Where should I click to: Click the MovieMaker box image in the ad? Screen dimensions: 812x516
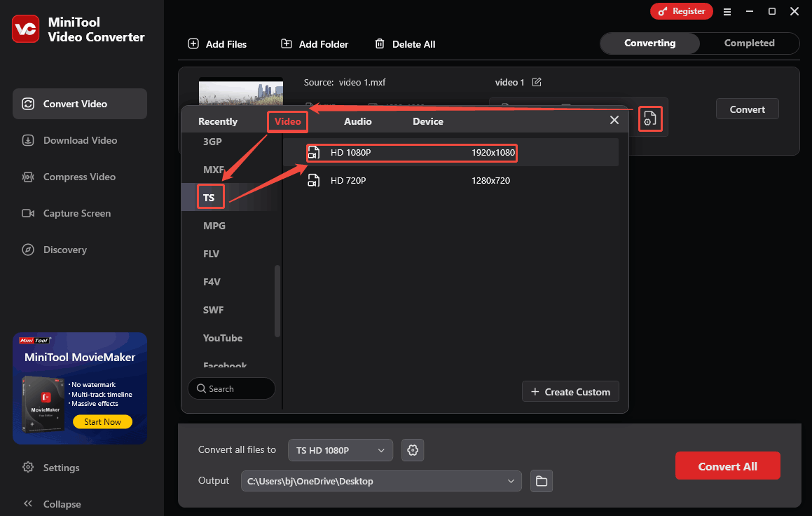point(43,404)
